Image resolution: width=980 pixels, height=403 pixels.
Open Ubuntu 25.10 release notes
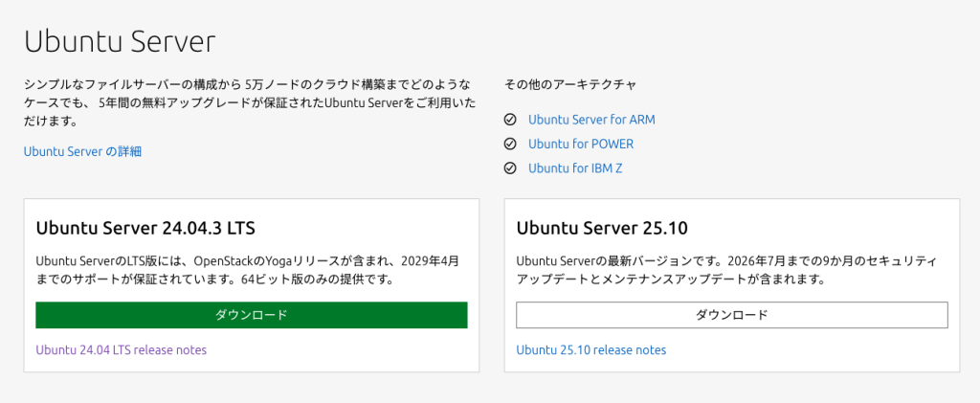(591, 350)
